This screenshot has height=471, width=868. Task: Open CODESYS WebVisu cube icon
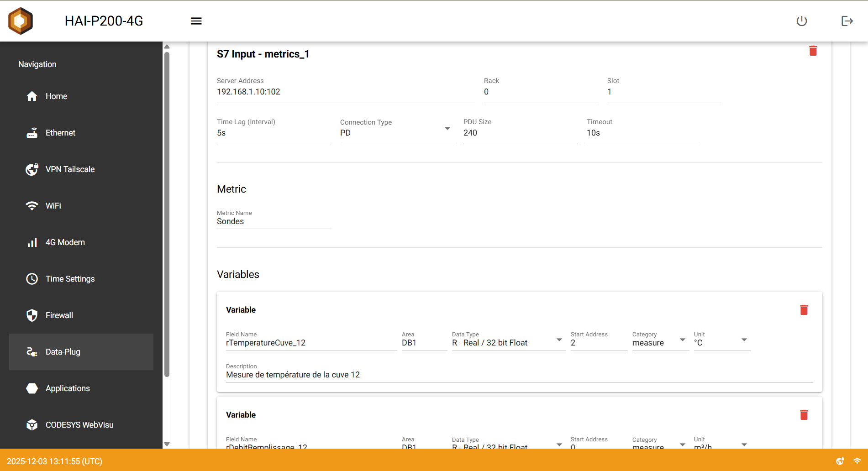click(32, 424)
